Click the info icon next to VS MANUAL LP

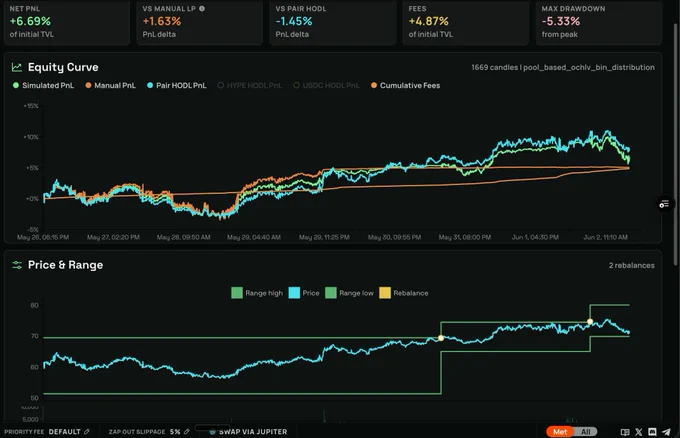(x=202, y=8)
